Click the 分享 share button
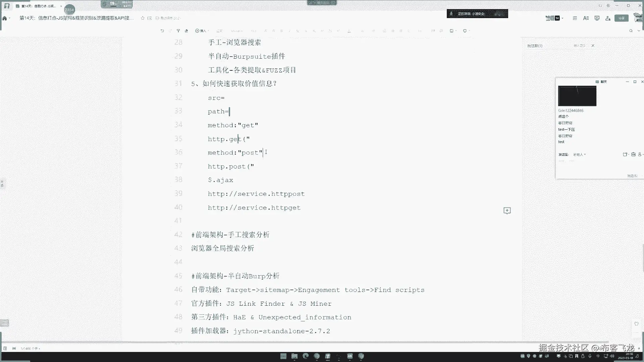 pos(621,18)
